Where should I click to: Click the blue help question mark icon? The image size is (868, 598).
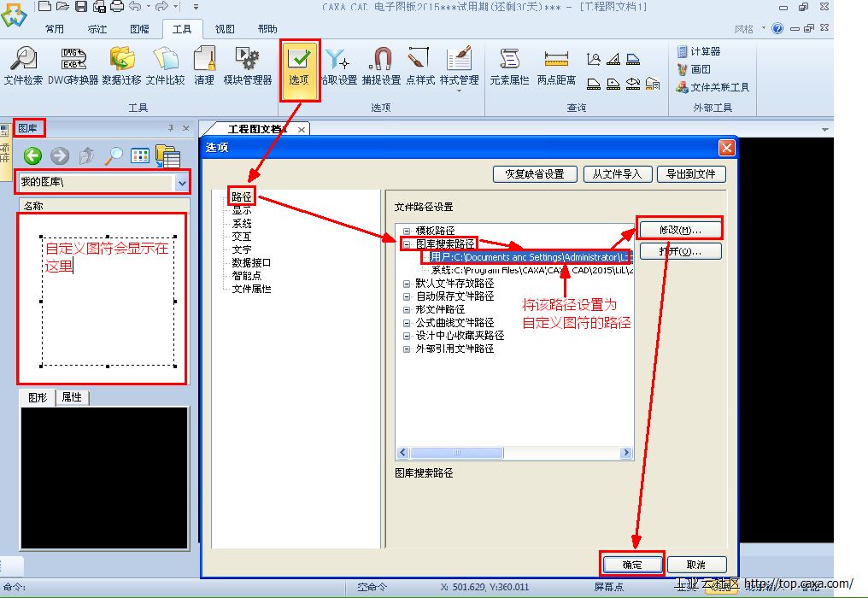[777, 28]
